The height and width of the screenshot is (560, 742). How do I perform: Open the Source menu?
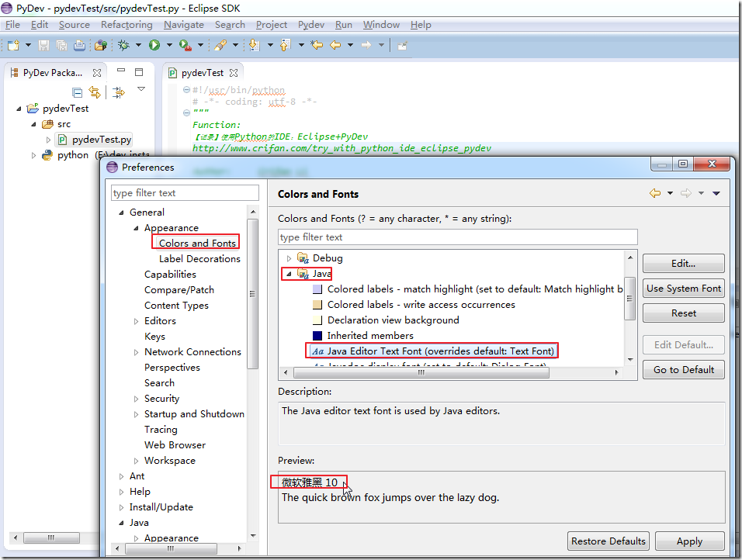point(75,25)
